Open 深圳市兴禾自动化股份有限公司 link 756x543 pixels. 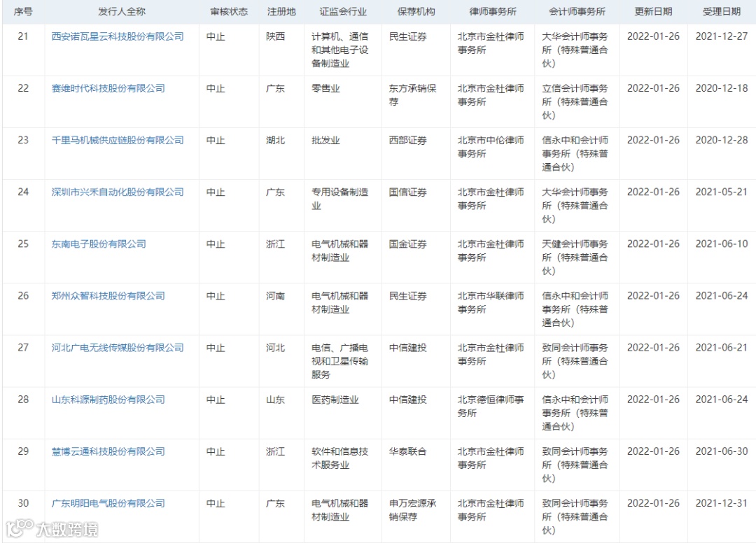coord(118,192)
